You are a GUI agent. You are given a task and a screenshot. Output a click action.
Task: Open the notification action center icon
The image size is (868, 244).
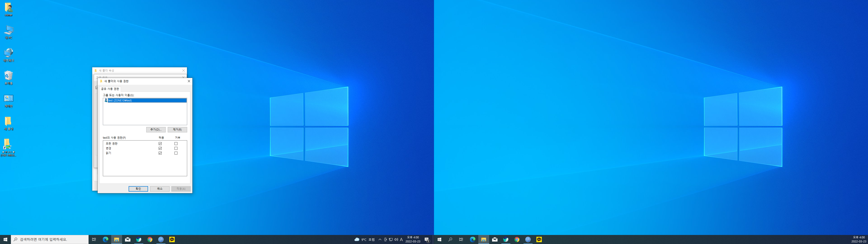click(427, 240)
